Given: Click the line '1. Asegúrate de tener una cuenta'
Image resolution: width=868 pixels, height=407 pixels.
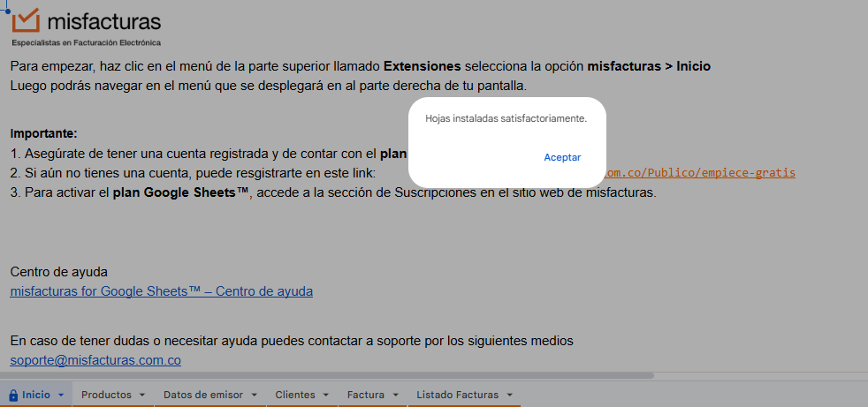Looking at the screenshot, I should point(208,154).
